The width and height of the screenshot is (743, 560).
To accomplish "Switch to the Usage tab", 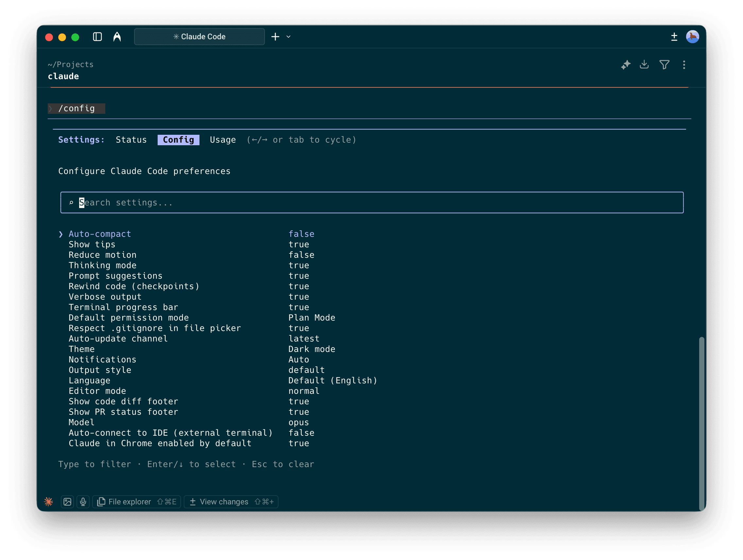I will [223, 140].
